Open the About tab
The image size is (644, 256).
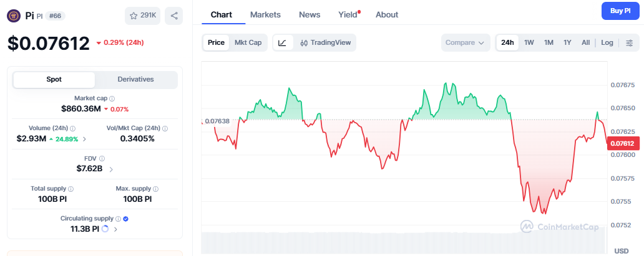pos(387,15)
